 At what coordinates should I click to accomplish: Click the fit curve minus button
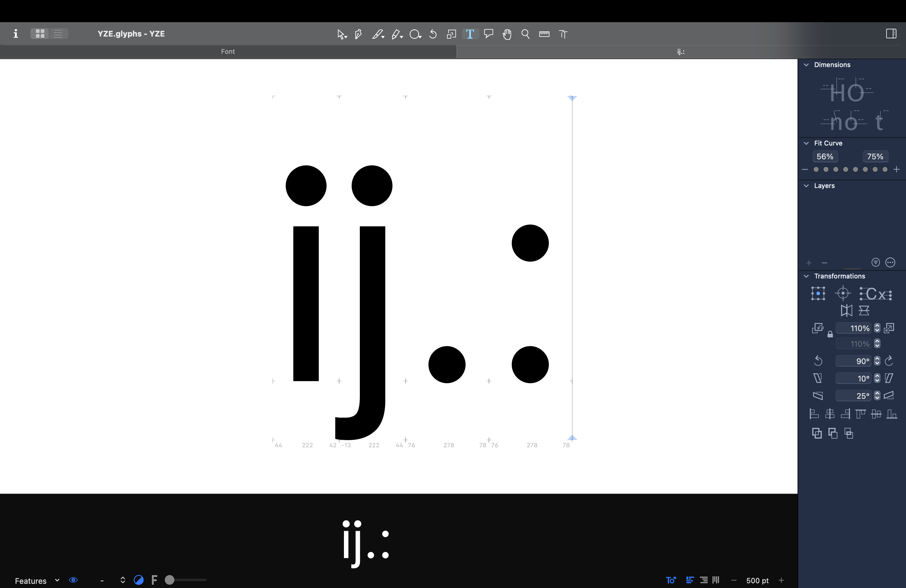[805, 170]
